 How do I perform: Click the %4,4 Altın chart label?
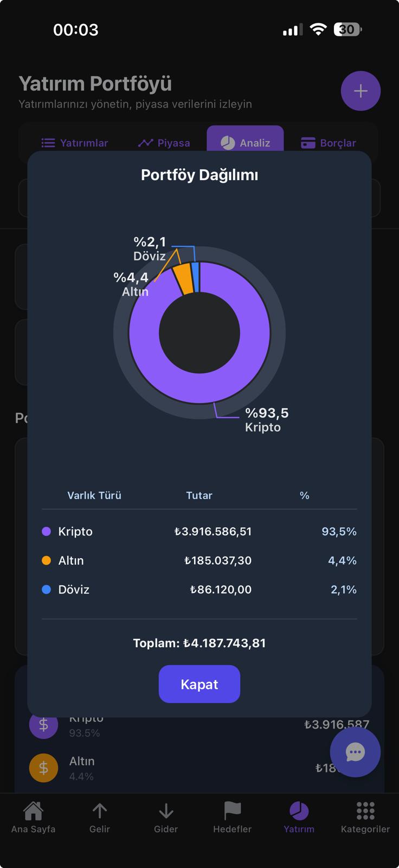(x=132, y=284)
